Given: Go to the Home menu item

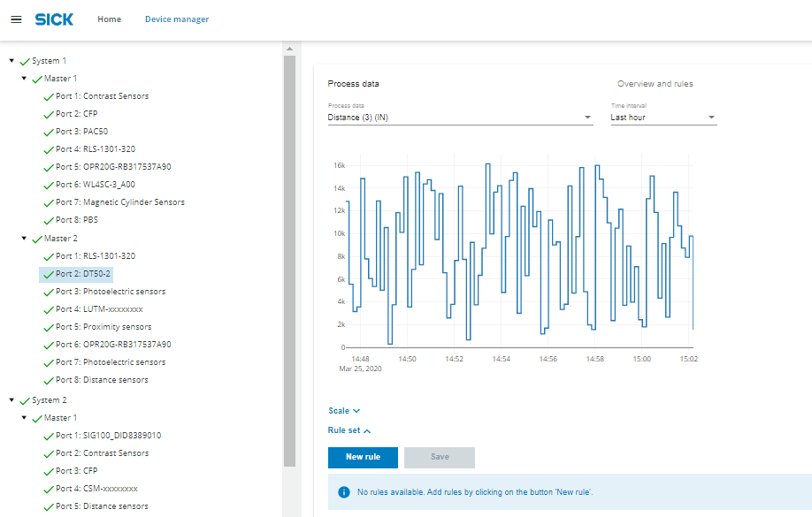Looking at the screenshot, I should tap(110, 19).
